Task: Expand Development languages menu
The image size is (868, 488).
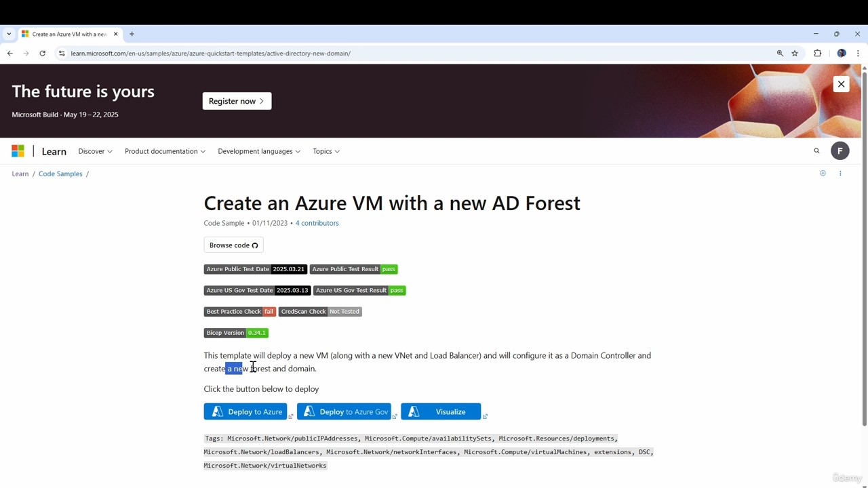Action: click(x=259, y=151)
